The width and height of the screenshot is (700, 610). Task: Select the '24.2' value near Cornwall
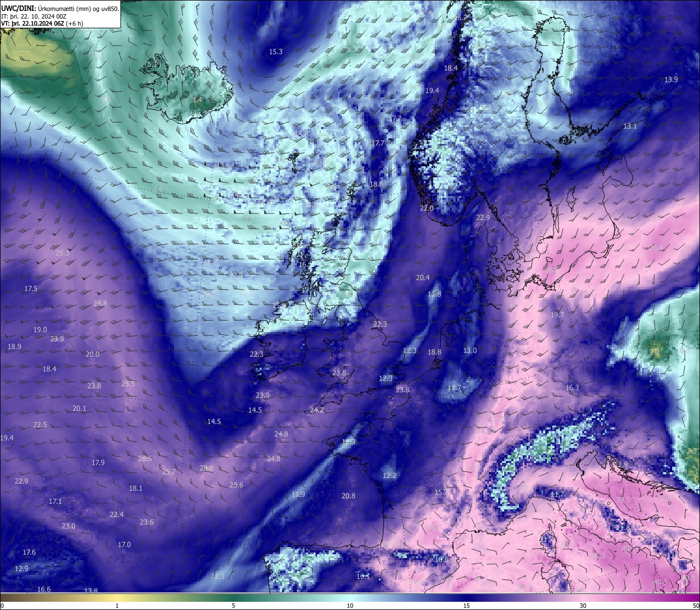(317, 410)
